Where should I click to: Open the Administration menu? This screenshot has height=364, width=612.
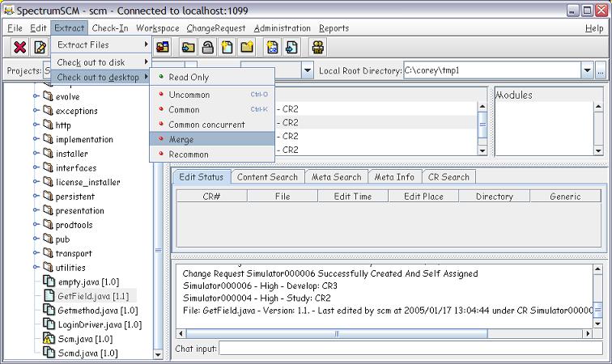pos(283,28)
